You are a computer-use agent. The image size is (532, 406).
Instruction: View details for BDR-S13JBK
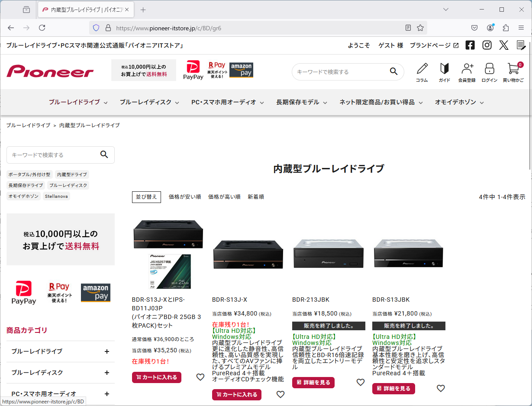(393, 389)
